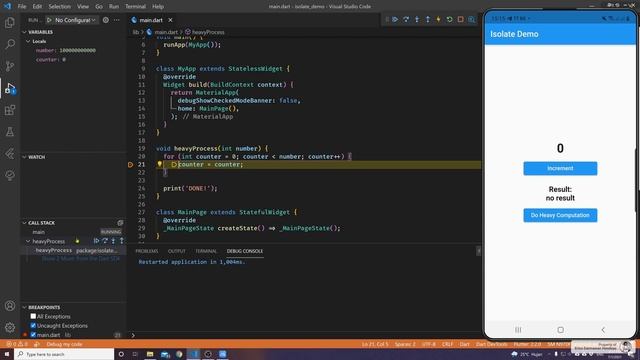Open the Edit menu
640x360 pixels.
click(x=37, y=7)
